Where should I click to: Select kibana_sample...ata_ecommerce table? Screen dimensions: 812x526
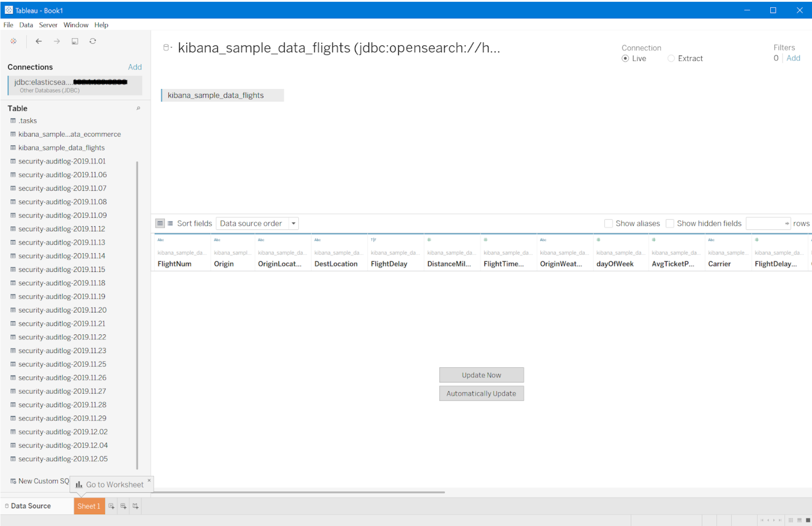pos(69,134)
